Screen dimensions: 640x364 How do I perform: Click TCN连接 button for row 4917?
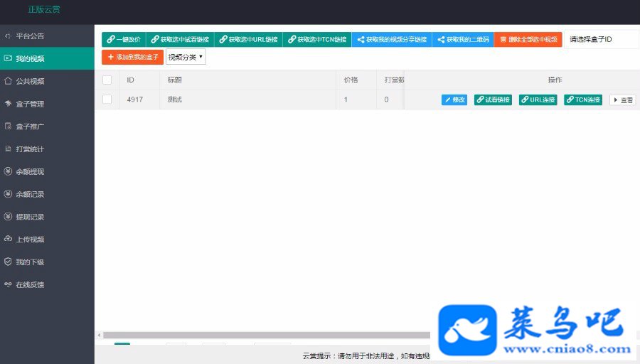[583, 100]
